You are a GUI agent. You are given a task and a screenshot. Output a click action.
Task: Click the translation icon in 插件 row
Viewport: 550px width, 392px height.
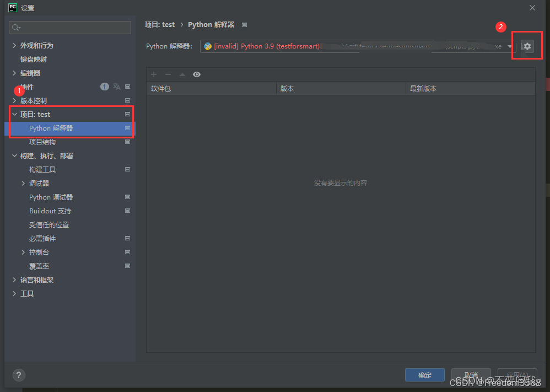point(116,87)
